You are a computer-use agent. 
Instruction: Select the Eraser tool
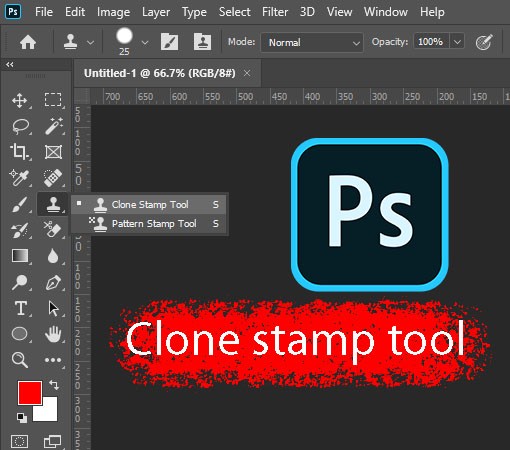point(53,229)
